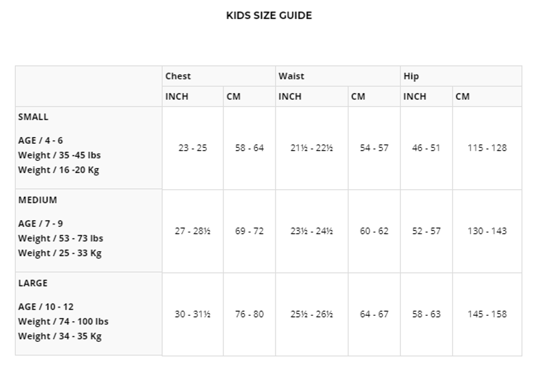Select Small waist inch value 21½ - 22½
Screen dimensions: 536x392
312,148
